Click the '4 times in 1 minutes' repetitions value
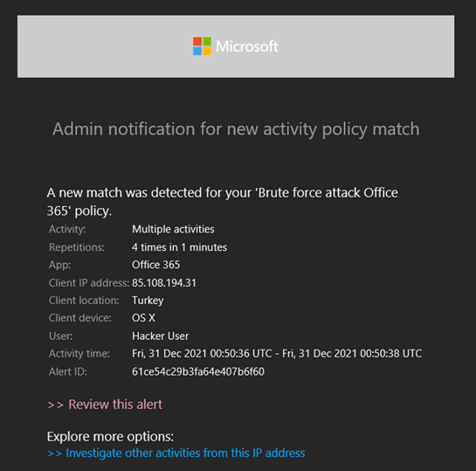The width and height of the screenshot is (476, 471). pyautogui.click(x=179, y=247)
